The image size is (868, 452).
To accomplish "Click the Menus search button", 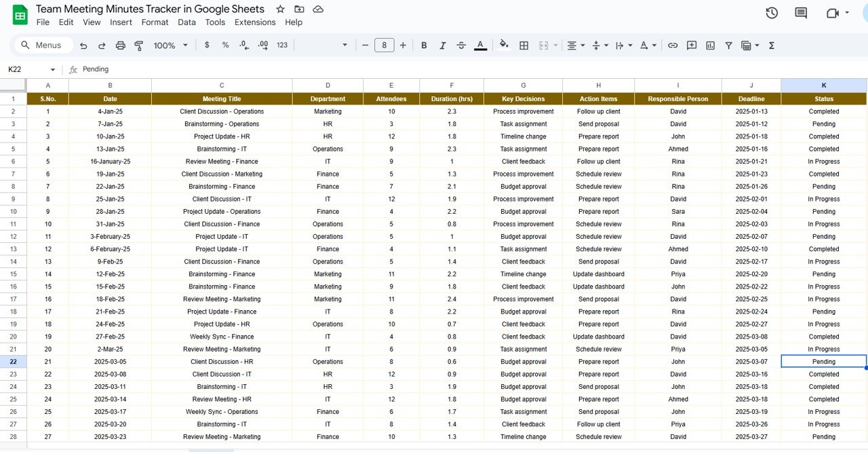I will pyautogui.click(x=41, y=45).
